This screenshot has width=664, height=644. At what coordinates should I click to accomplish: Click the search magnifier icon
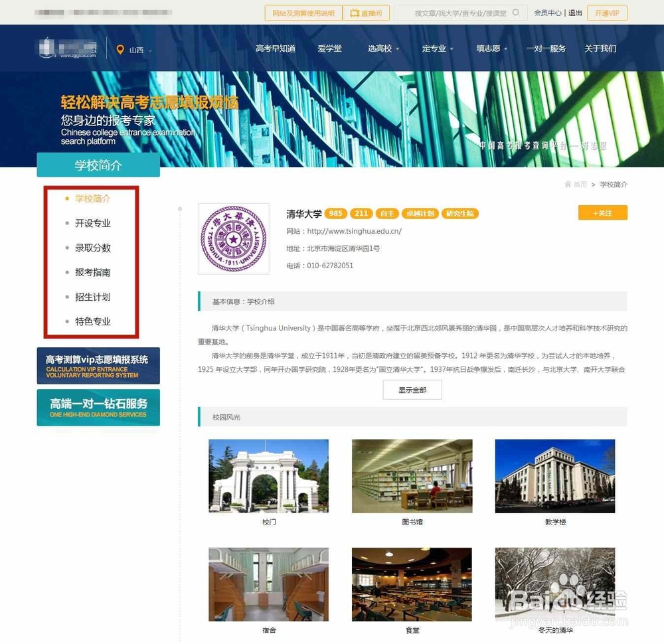515,13
